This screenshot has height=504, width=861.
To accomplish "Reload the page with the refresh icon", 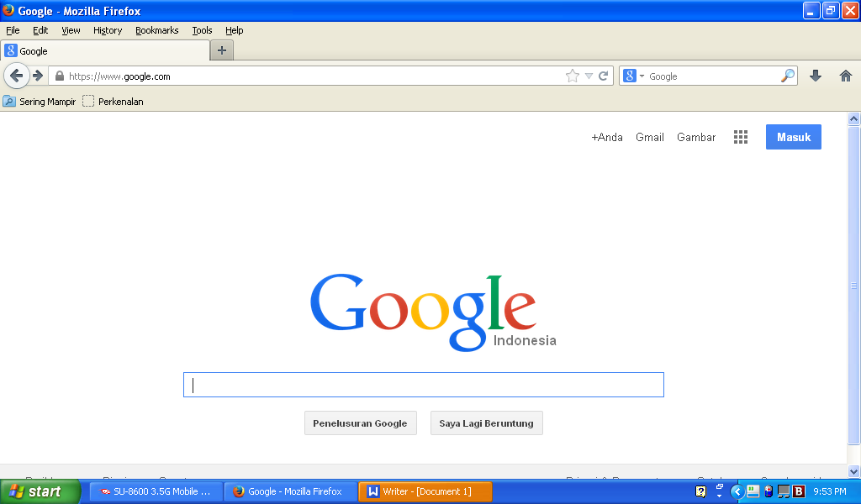I will pos(603,76).
